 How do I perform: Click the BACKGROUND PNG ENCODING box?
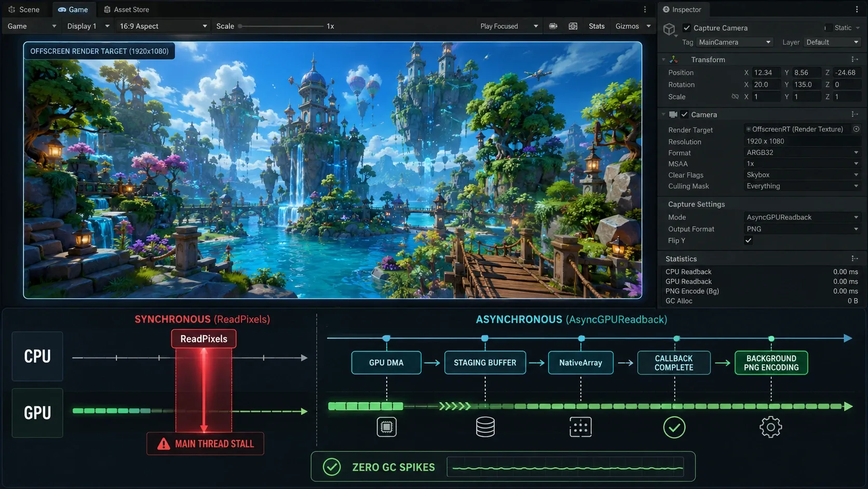[771, 363]
